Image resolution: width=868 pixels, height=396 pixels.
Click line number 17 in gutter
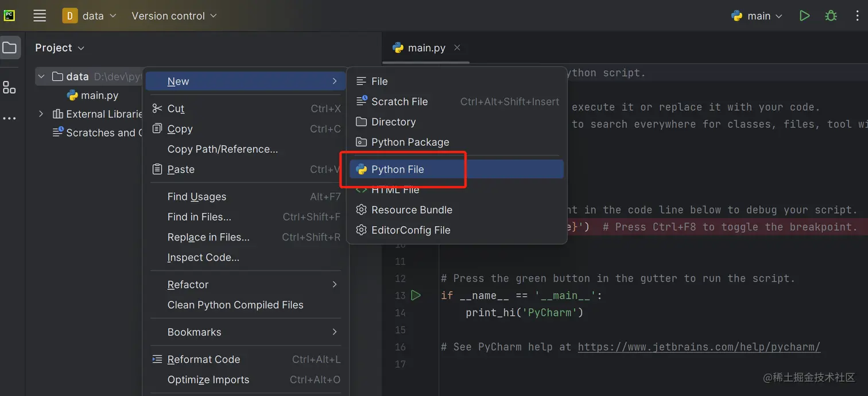tap(400, 363)
